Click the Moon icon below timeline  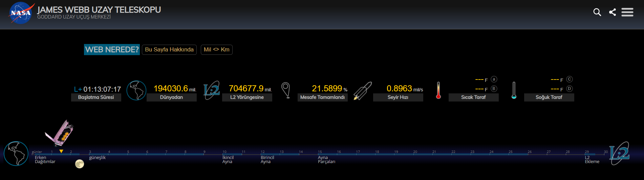click(80, 164)
